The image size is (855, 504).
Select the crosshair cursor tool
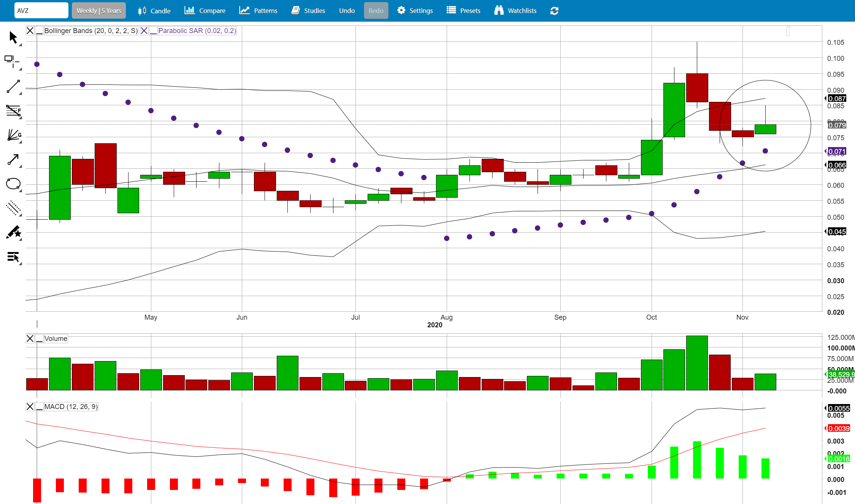point(12,61)
